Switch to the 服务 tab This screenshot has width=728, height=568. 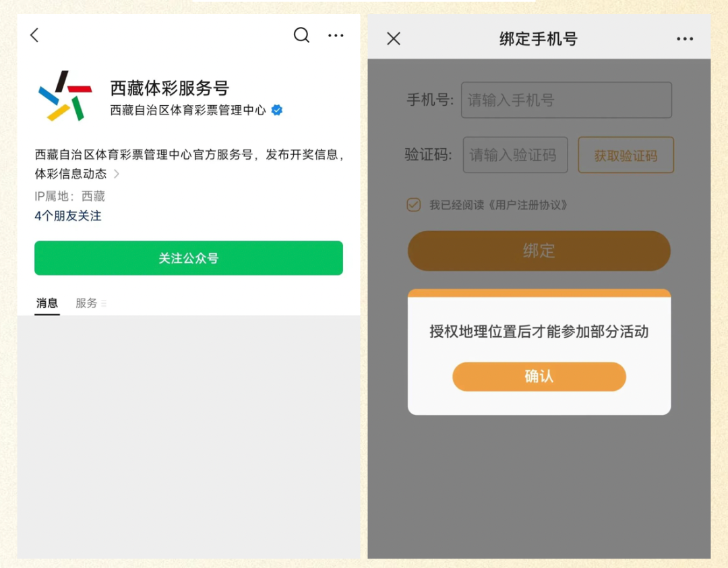86,303
